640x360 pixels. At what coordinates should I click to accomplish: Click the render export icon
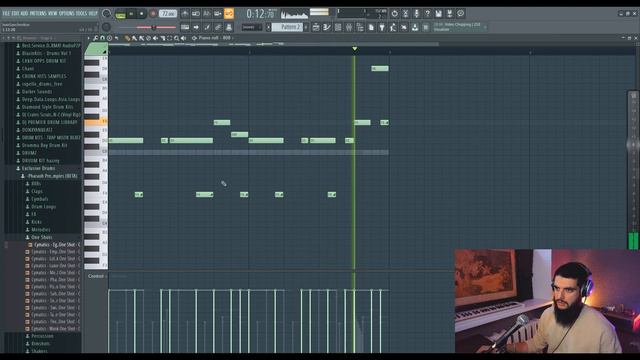click(x=449, y=13)
